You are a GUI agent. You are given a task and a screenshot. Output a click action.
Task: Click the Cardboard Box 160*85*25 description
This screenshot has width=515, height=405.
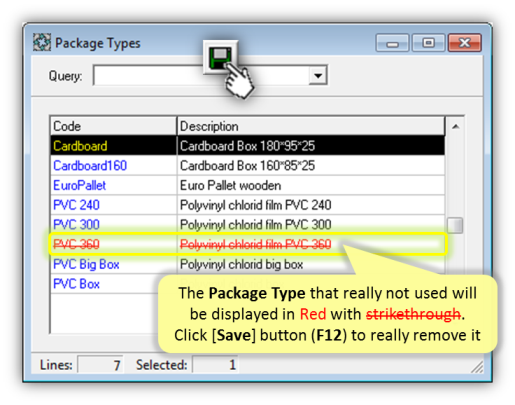click(247, 165)
